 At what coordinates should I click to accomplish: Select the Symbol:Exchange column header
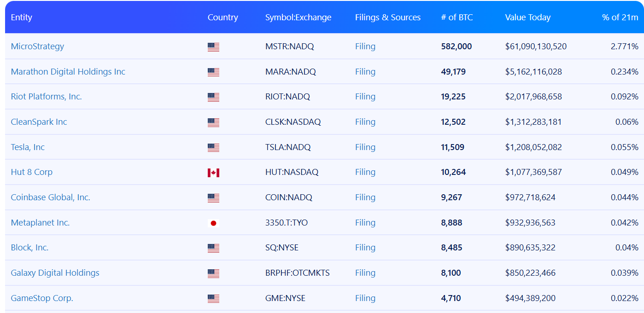tap(298, 17)
